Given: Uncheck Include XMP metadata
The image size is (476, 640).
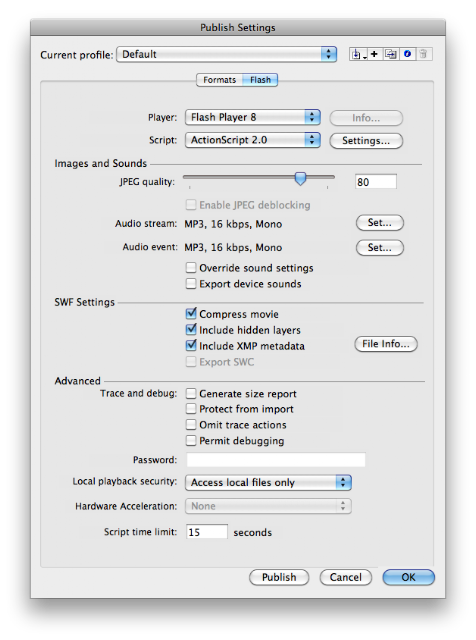Looking at the screenshot, I should click(x=191, y=345).
